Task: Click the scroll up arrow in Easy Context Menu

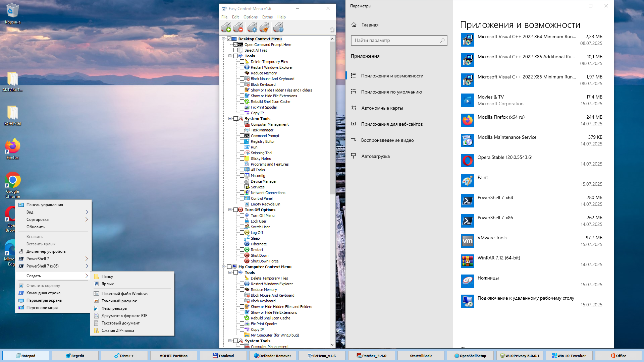Action: [x=332, y=39]
